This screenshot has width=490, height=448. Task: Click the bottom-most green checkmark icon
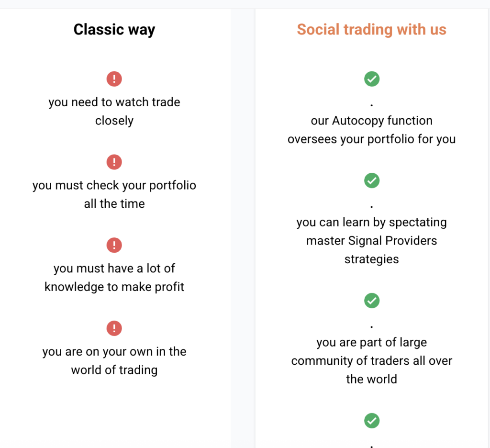372,421
